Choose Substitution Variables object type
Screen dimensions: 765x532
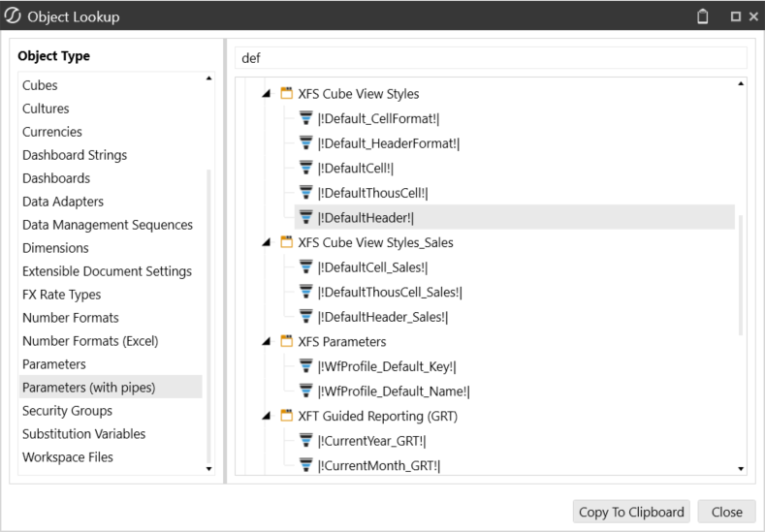pos(83,434)
